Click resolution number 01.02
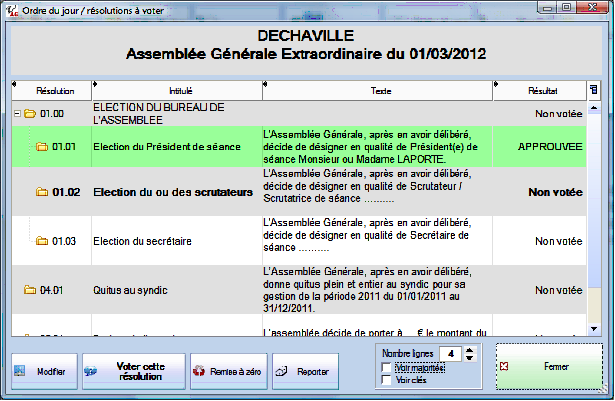The height and width of the screenshot is (401, 615). (66, 192)
